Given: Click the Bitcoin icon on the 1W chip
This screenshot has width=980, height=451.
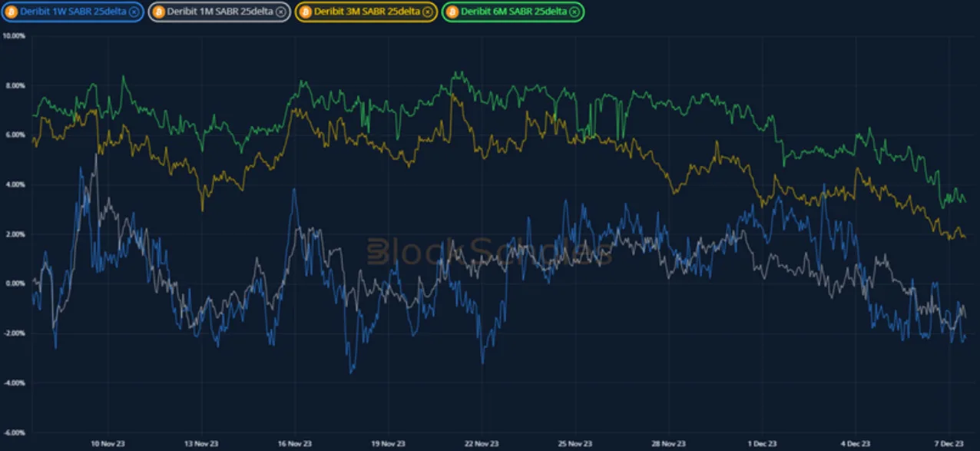Looking at the screenshot, I should 12,12.
